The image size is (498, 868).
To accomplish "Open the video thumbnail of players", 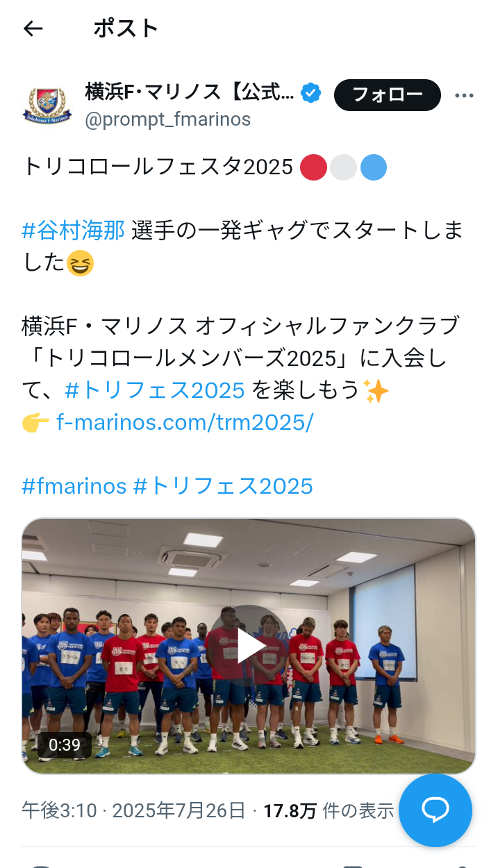I will click(249, 646).
